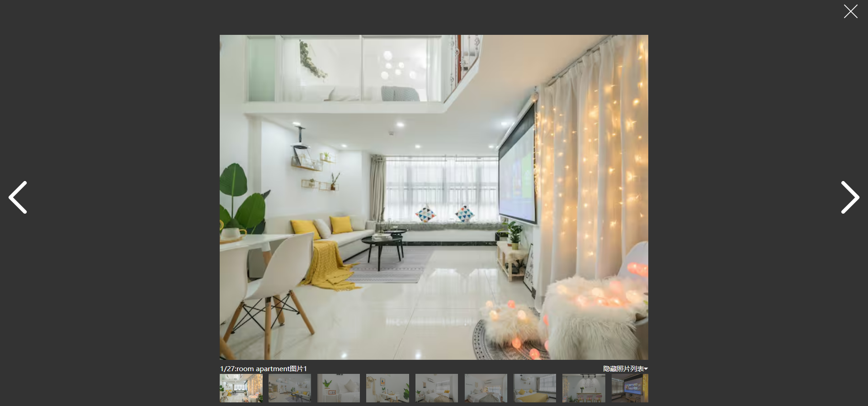View seventh thumbnail with the yellow bedspread
The width and height of the screenshot is (868, 406).
(x=535, y=388)
